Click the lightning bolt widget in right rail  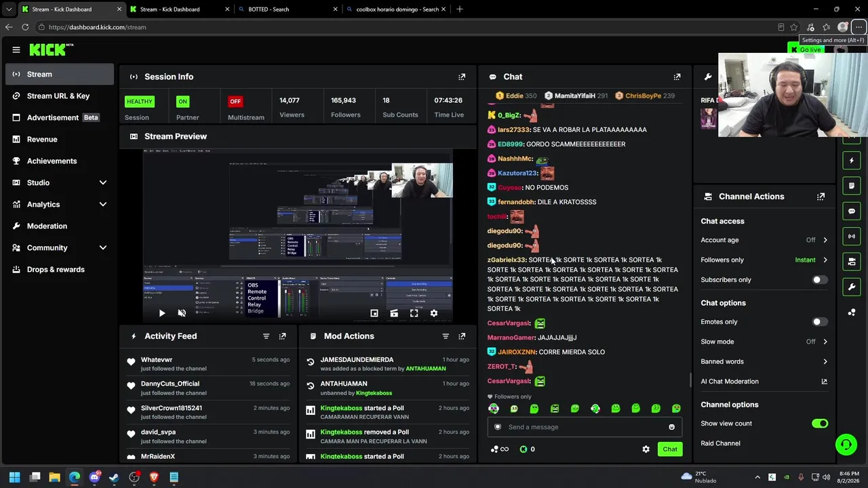pyautogui.click(x=852, y=161)
